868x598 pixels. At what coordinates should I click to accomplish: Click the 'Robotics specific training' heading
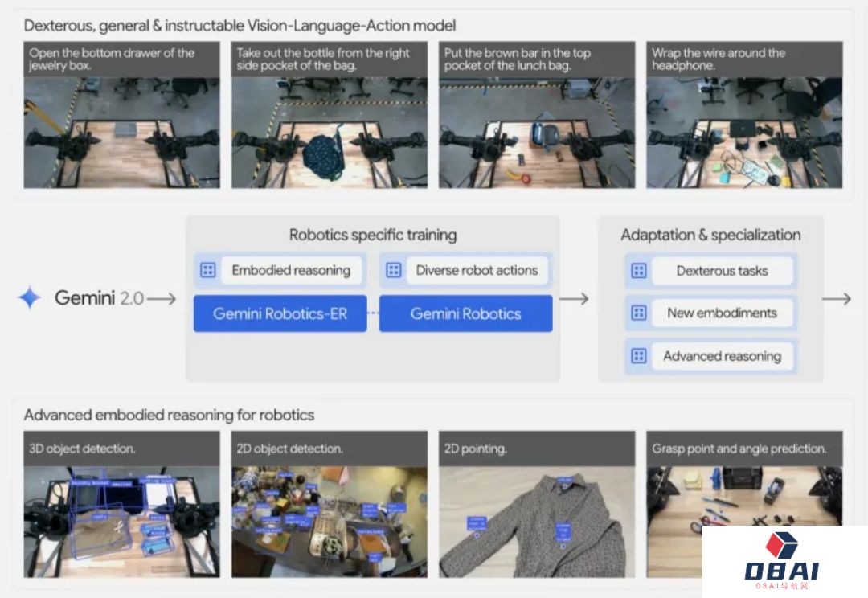click(x=373, y=235)
